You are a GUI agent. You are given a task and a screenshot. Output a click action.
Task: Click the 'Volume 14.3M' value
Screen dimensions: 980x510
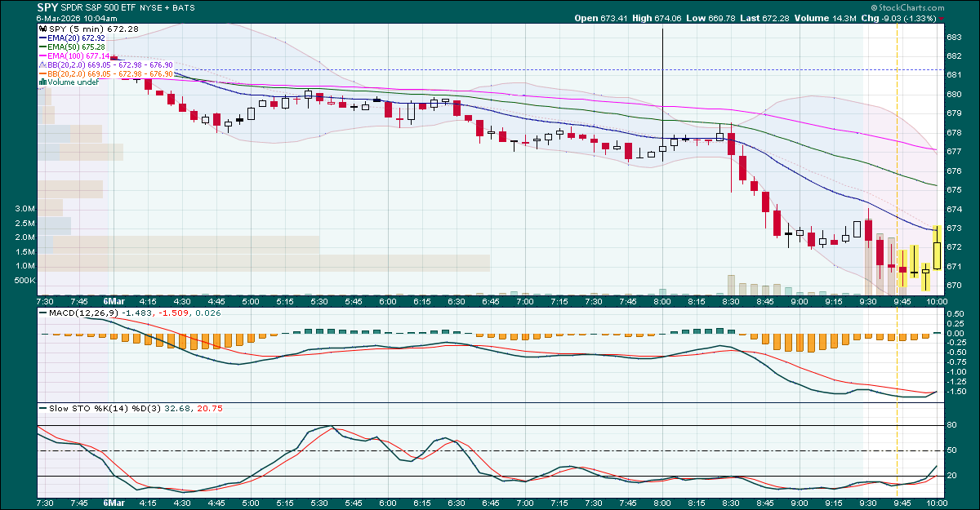click(826, 18)
